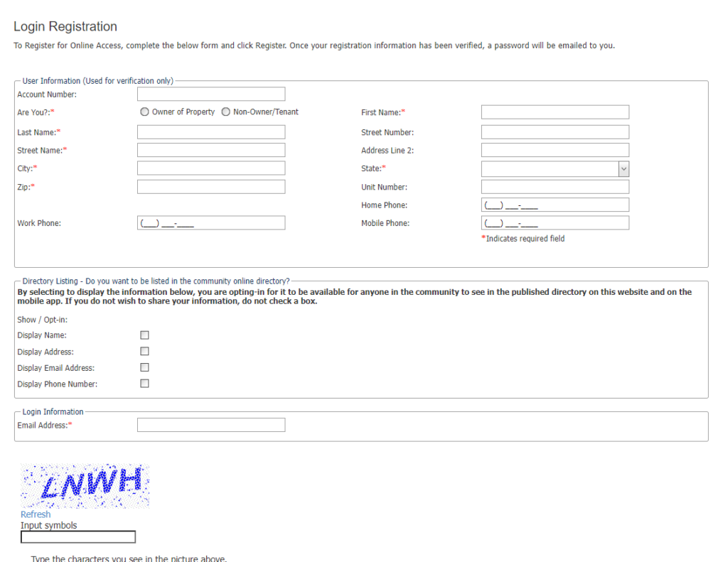The width and height of the screenshot is (728, 562).
Task: Open the State dropdown list
Action: coord(555,169)
